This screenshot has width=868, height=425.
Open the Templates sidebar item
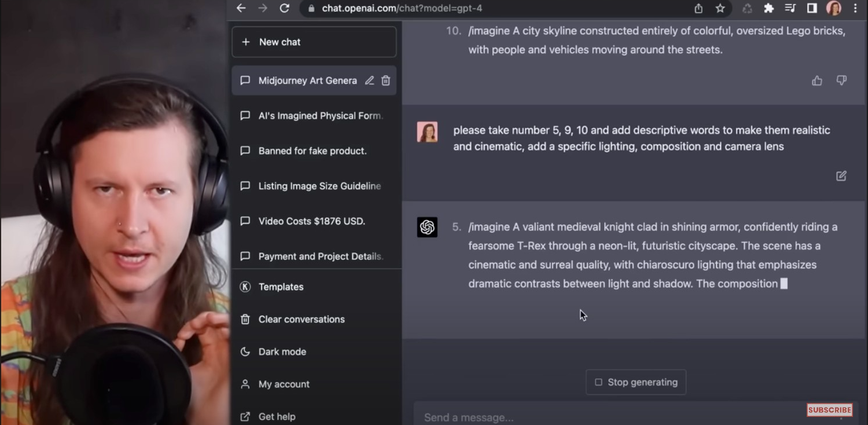[281, 287]
